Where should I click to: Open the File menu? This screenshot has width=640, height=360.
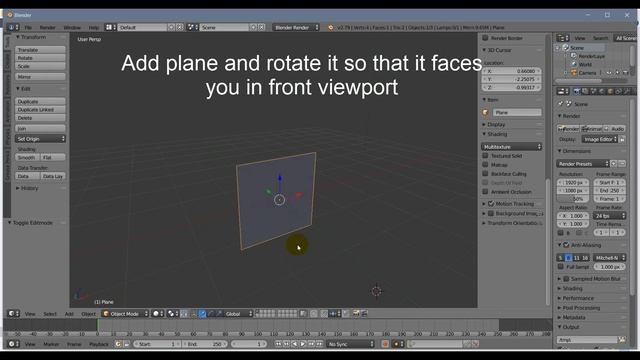point(28,27)
